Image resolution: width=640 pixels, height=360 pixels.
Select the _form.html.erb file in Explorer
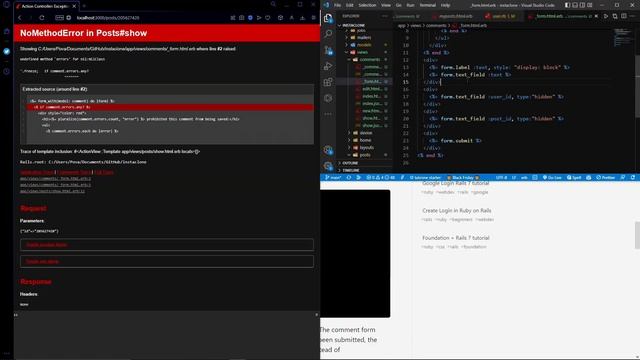[371, 82]
